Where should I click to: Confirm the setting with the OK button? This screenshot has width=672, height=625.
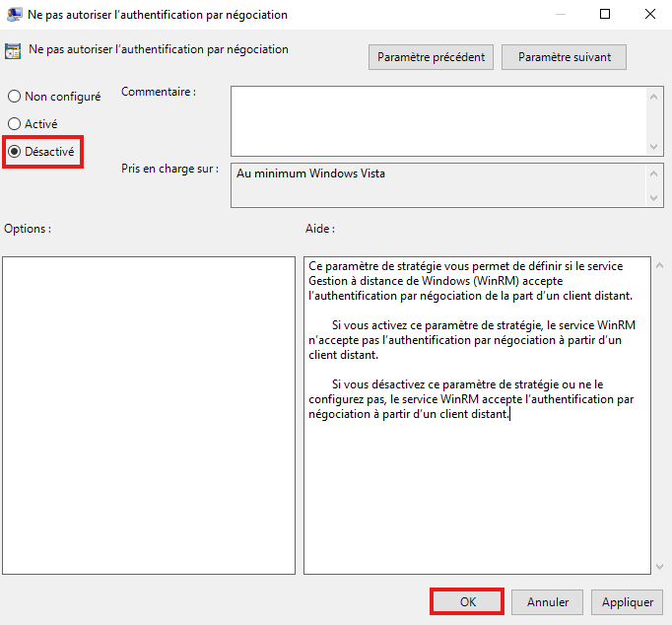click(x=467, y=601)
